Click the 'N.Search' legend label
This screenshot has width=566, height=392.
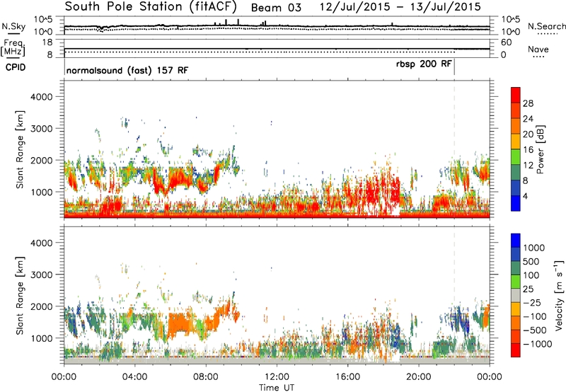point(546,26)
